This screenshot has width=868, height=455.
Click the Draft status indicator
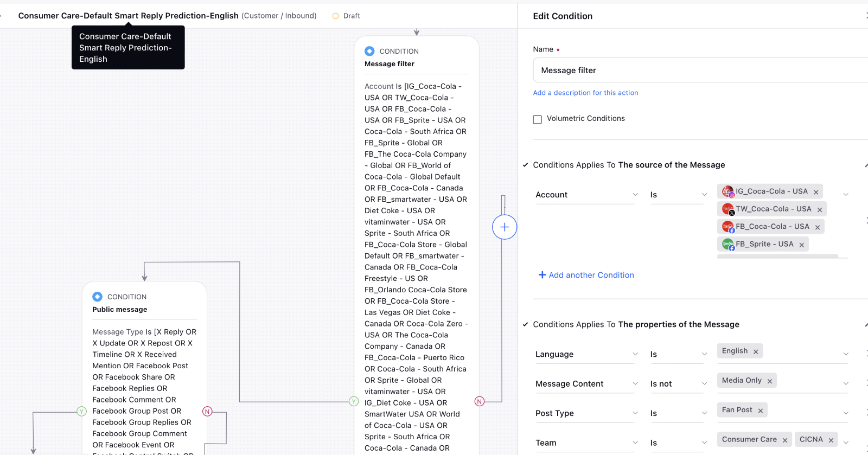click(346, 16)
